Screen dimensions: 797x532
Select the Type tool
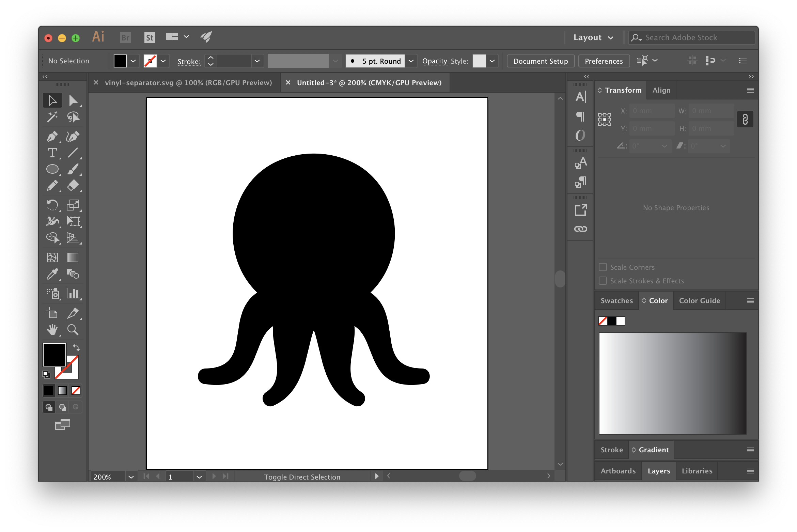click(52, 153)
